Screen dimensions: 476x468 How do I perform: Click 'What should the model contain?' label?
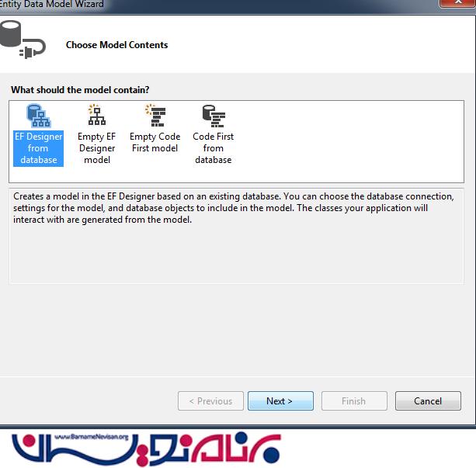(80, 90)
